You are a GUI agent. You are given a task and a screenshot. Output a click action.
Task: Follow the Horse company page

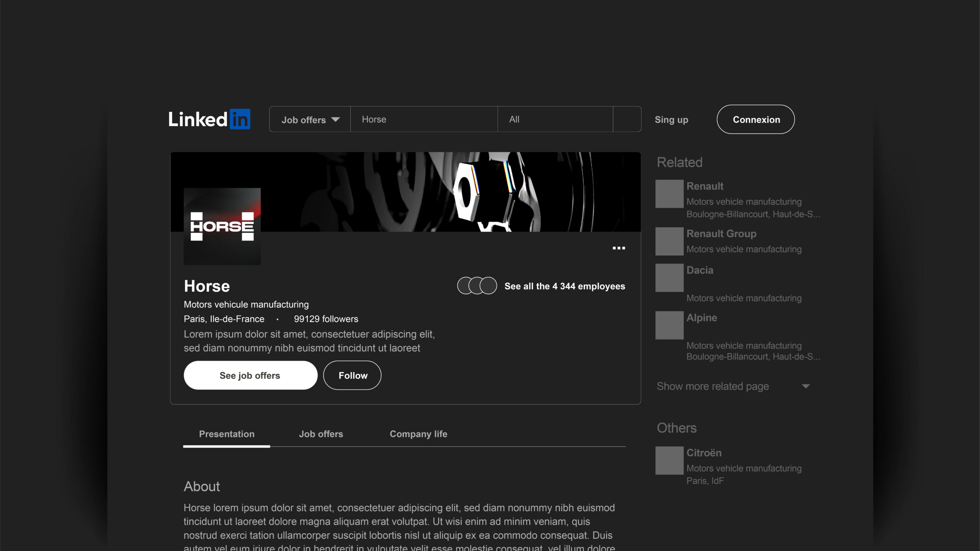(x=352, y=375)
